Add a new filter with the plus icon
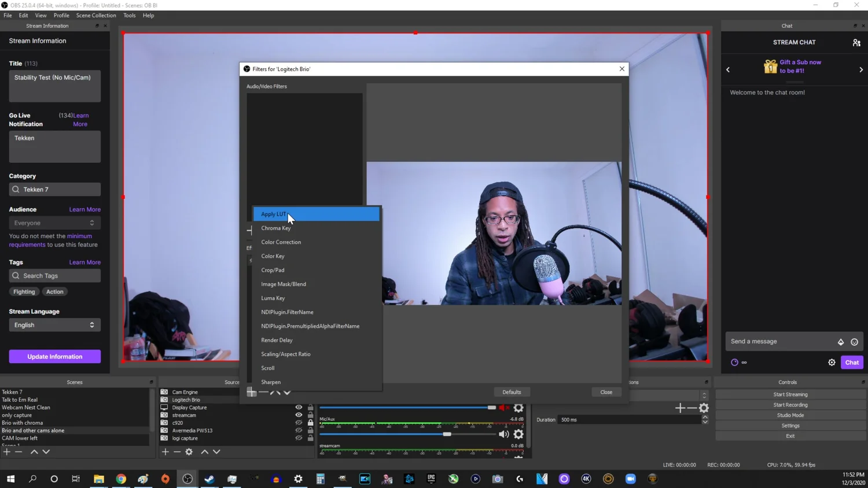Image resolution: width=868 pixels, height=488 pixels. click(x=252, y=392)
